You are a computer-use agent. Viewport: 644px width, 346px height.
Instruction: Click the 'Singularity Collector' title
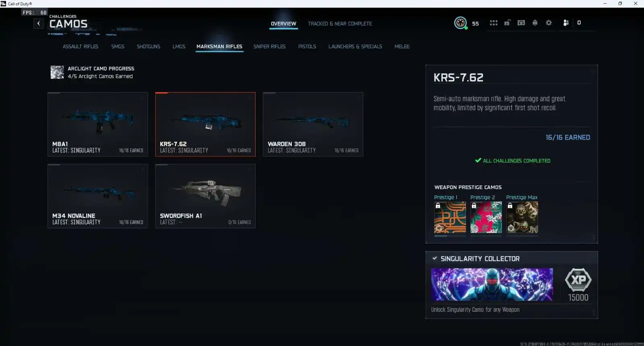[x=480, y=259]
